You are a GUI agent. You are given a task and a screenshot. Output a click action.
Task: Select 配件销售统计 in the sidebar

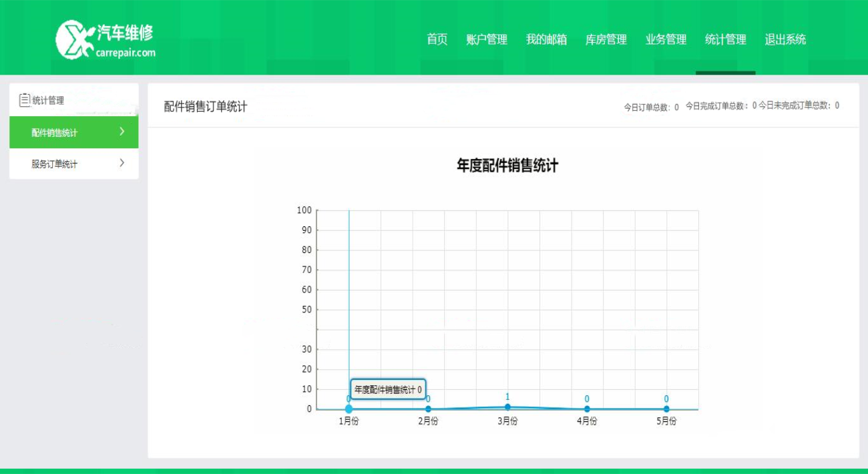pos(74,132)
